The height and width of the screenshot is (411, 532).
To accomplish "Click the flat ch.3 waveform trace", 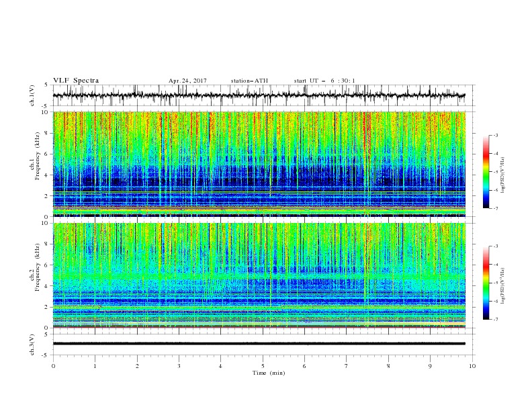I will click(x=259, y=344).
